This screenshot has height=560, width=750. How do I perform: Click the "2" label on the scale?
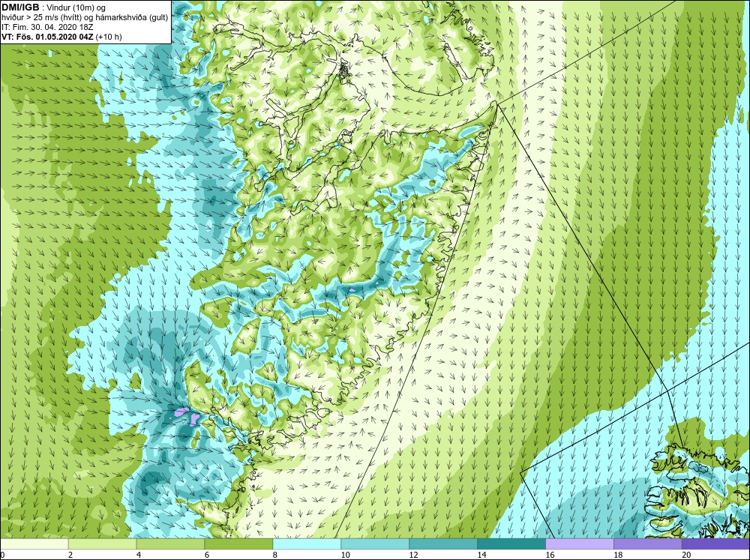click(x=70, y=555)
